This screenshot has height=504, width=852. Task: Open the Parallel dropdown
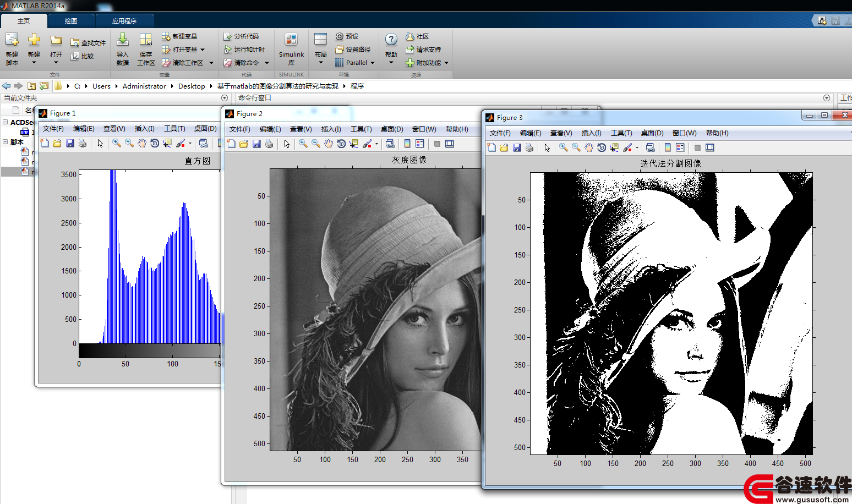[x=373, y=63]
